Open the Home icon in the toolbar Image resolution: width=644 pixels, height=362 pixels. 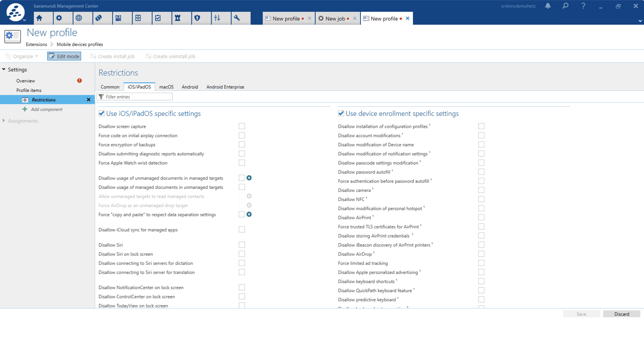(40, 18)
